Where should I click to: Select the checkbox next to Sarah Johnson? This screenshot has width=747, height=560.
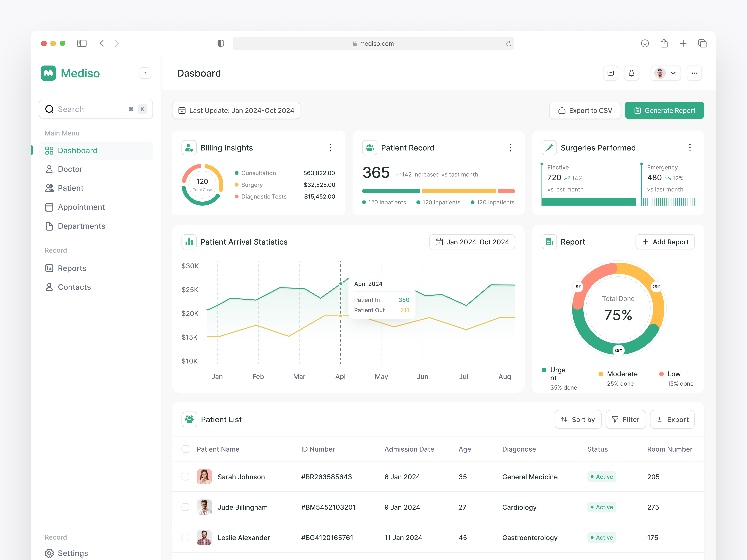click(x=185, y=477)
